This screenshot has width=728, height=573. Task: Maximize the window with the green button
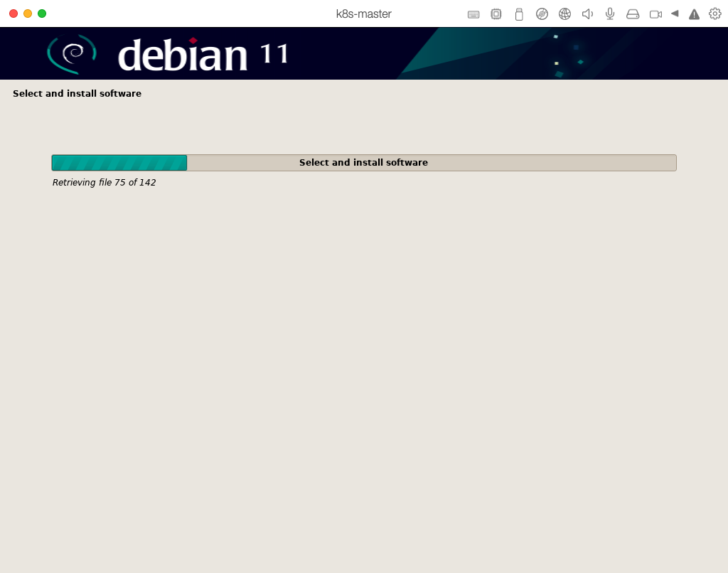[x=42, y=14]
